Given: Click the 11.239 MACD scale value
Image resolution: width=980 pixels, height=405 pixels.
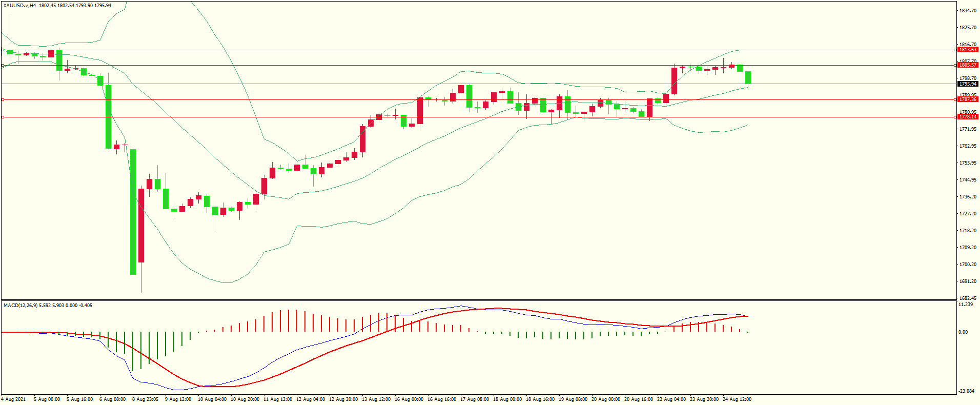Looking at the screenshot, I should click(x=966, y=305).
